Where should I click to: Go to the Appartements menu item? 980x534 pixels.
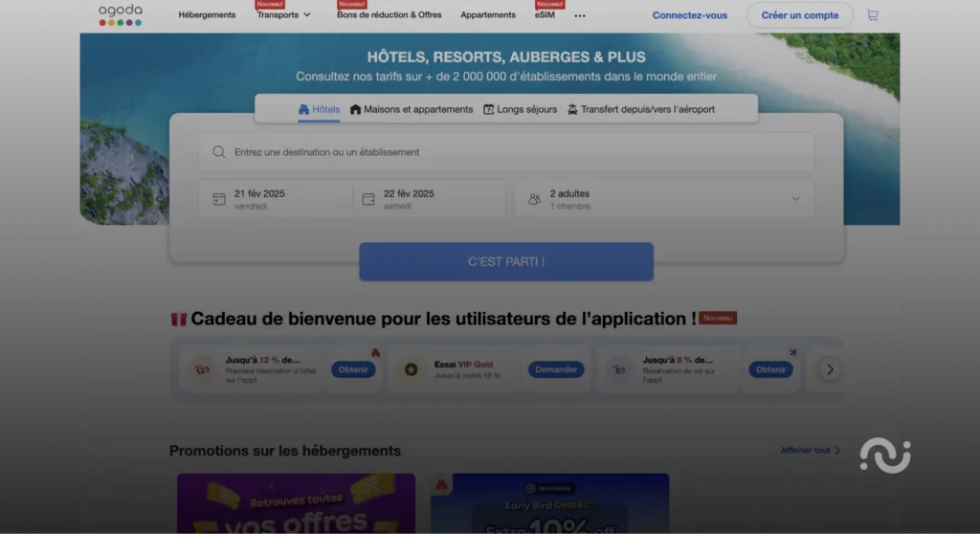(488, 15)
